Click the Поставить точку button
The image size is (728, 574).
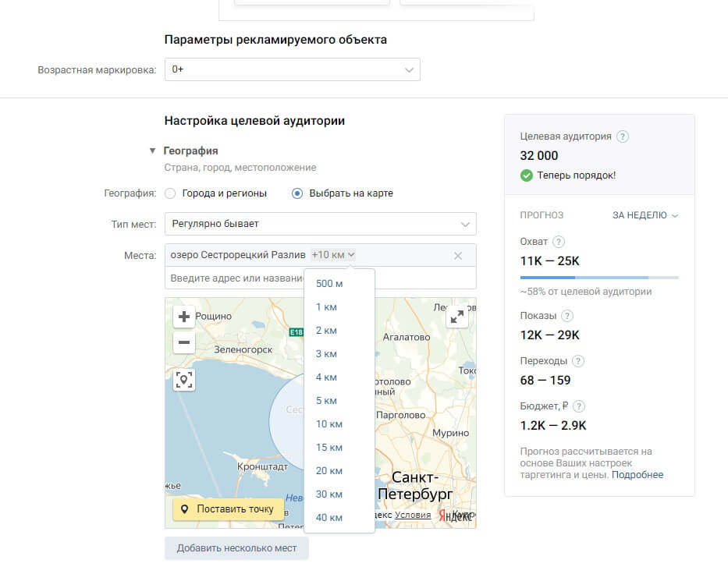point(229,509)
